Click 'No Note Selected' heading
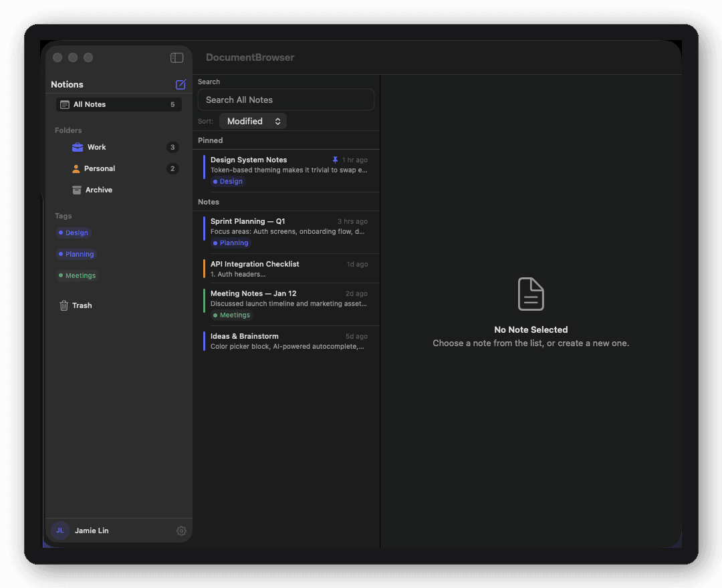722x588 pixels. coord(530,330)
